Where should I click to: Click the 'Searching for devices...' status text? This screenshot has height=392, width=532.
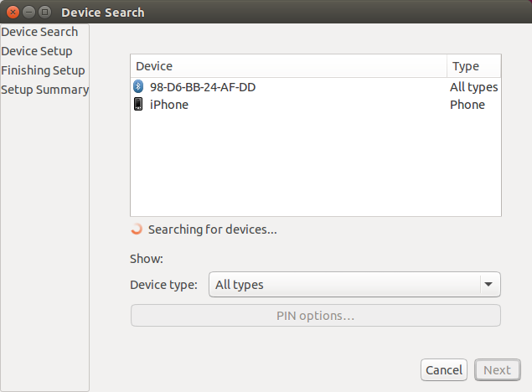213,230
